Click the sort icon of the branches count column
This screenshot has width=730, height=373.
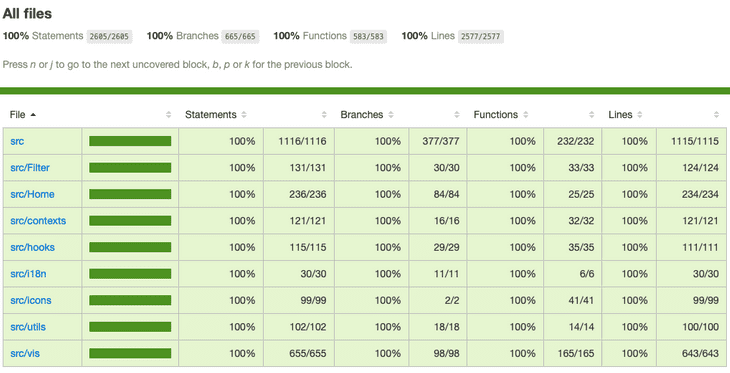pos(457,115)
